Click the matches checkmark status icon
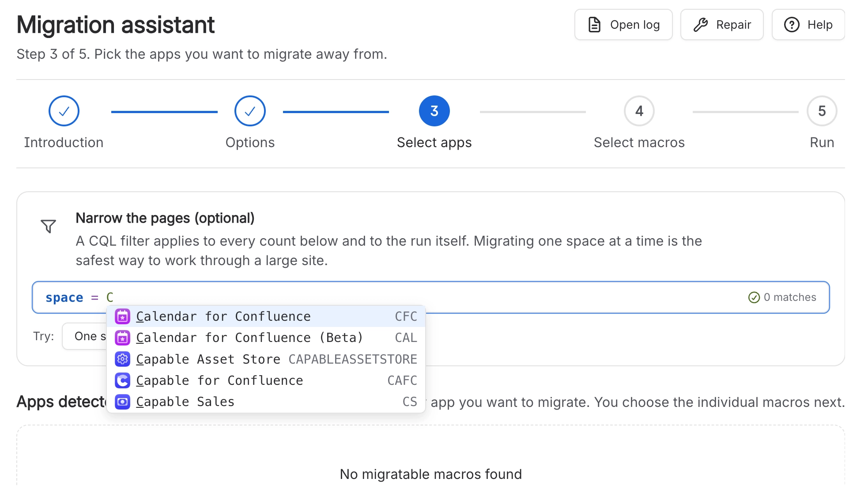Screen dimensions: 868x486 (754, 297)
